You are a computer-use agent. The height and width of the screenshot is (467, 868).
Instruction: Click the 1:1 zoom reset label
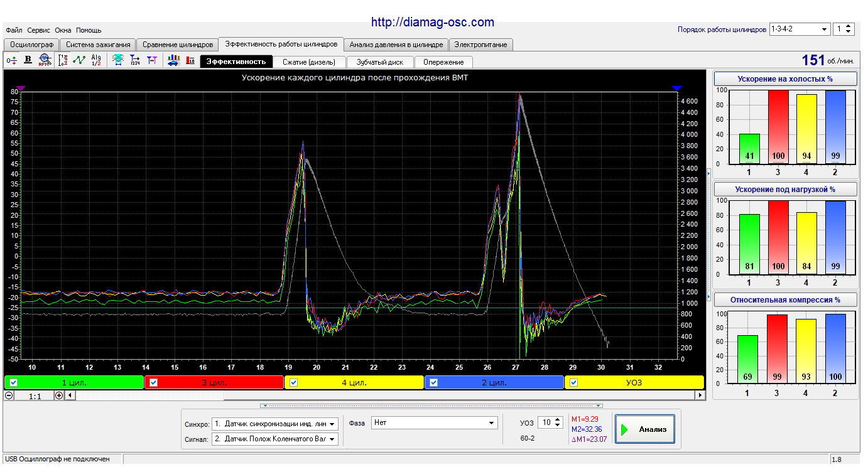(34, 396)
